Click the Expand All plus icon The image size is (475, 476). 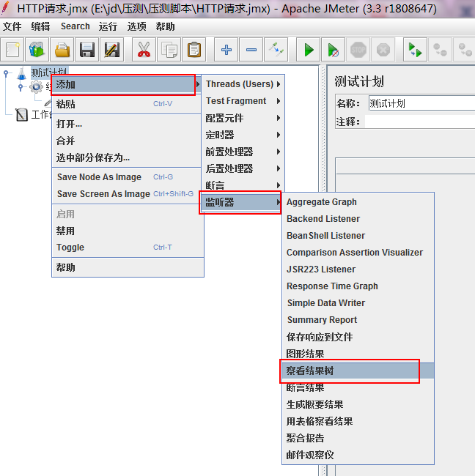[226, 50]
